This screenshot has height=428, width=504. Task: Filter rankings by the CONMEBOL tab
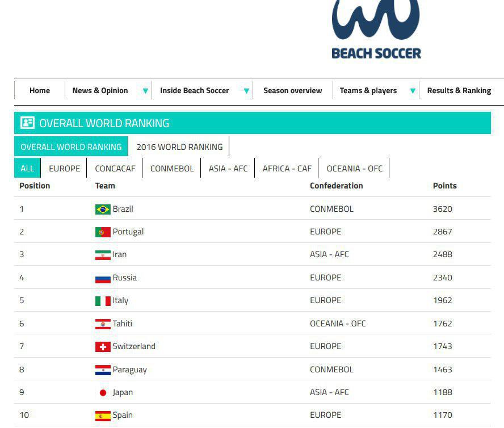[172, 168]
